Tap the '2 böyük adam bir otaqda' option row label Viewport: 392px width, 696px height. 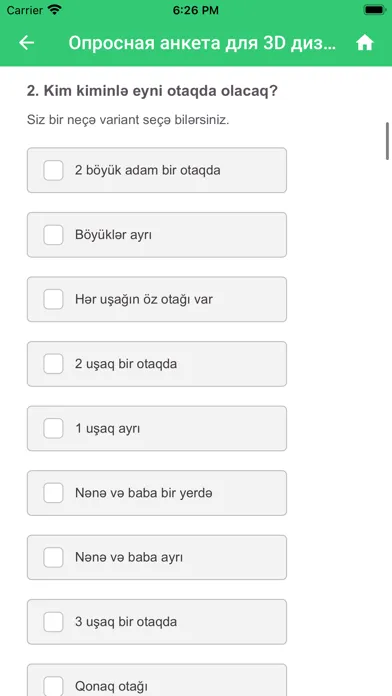[x=148, y=170]
